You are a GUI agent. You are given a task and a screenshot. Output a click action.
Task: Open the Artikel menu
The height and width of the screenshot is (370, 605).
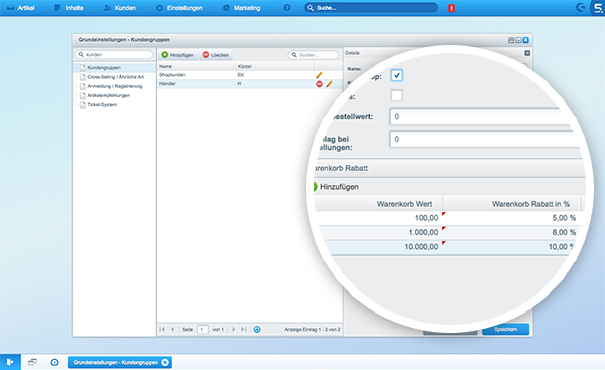tap(20, 8)
